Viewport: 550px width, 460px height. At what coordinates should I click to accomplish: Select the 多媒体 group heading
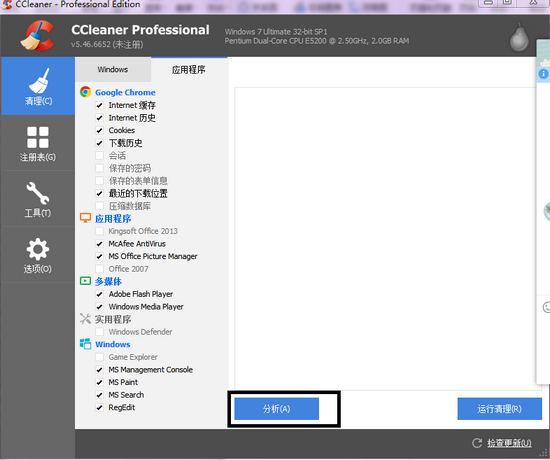(x=108, y=281)
